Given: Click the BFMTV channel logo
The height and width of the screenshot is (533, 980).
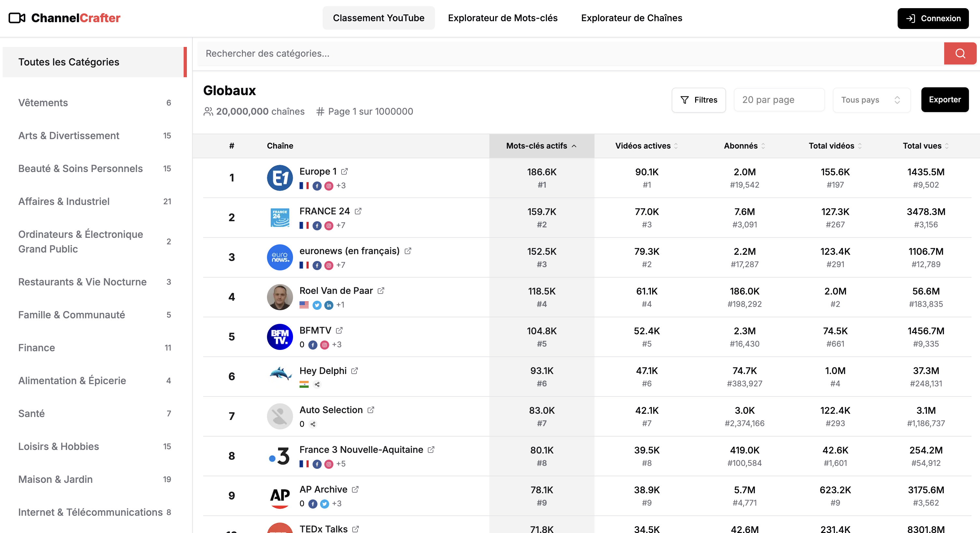Looking at the screenshot, I should point(280,337).
